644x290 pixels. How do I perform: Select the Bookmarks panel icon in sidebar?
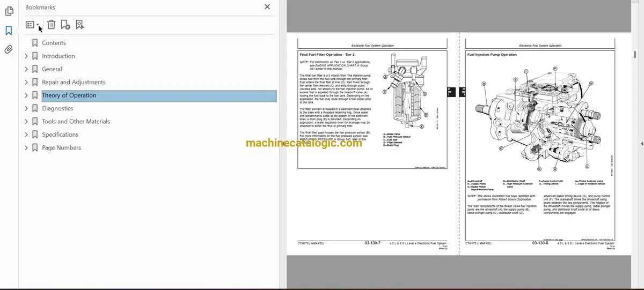click(x=9, y=31)
